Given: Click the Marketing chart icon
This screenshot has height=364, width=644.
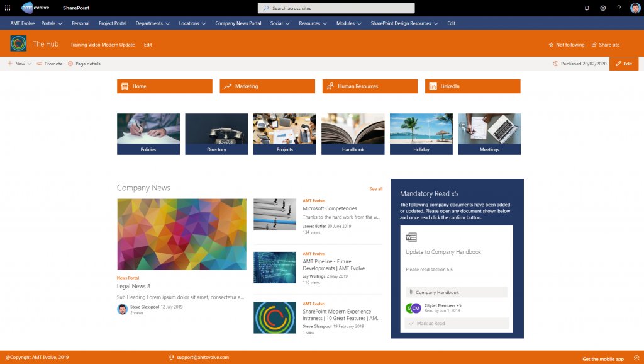Looking at the screenshot, I should (x=228, y=86).
